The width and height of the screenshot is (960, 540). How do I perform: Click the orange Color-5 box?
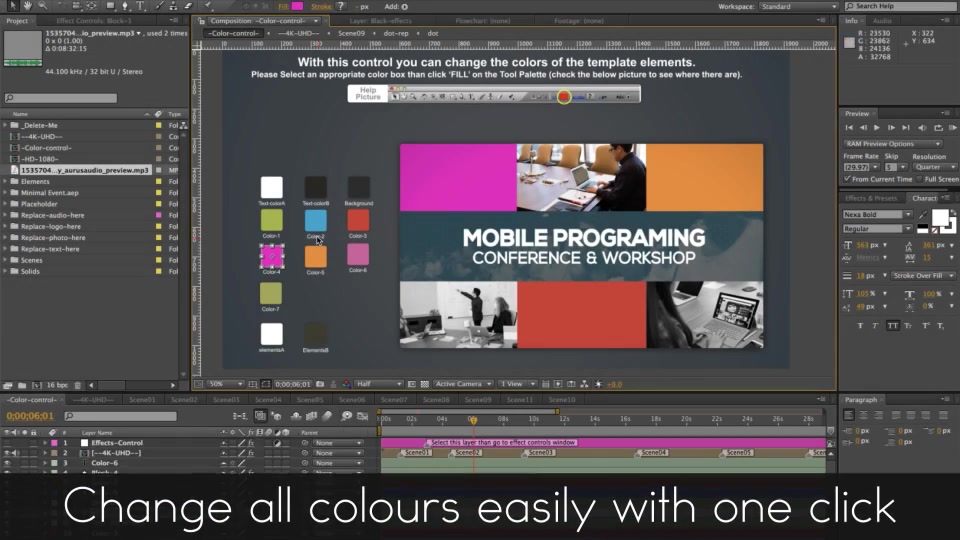click(x=315, y=257)
